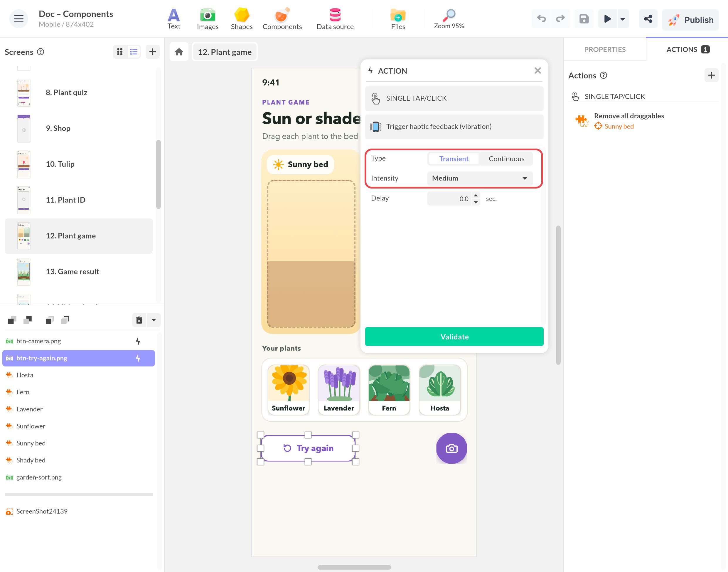728x572 pixels.
Task: Open the Intensity Medium dropdown
Action: (x=480, y=178)
